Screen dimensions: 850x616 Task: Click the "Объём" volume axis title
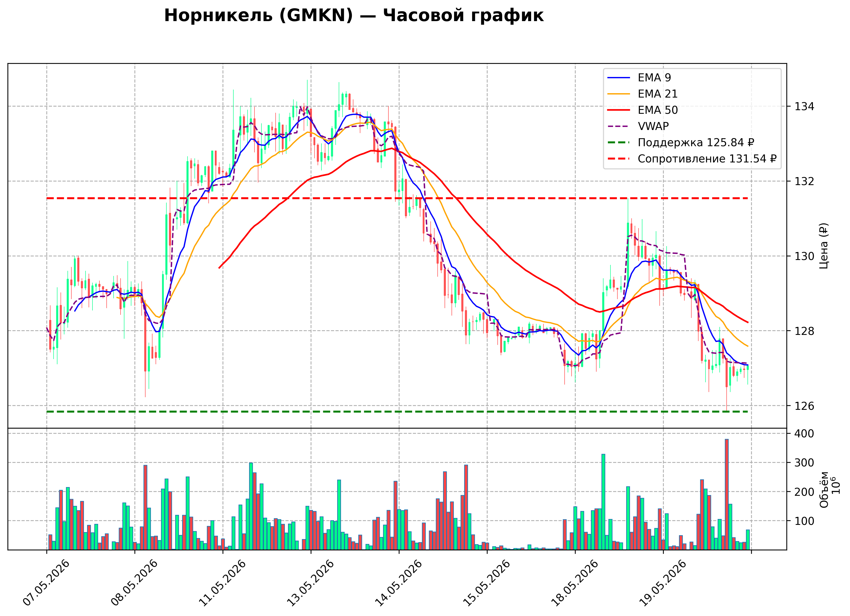(824, 490)
